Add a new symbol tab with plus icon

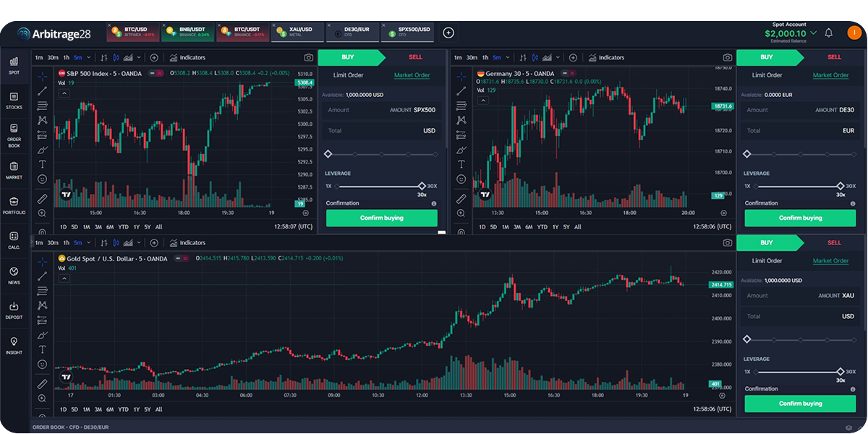(x=448, y=33)
